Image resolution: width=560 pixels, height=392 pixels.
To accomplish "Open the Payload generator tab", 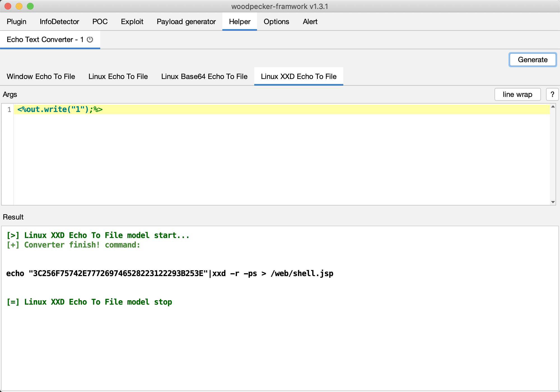I will (x=186, y=22).
